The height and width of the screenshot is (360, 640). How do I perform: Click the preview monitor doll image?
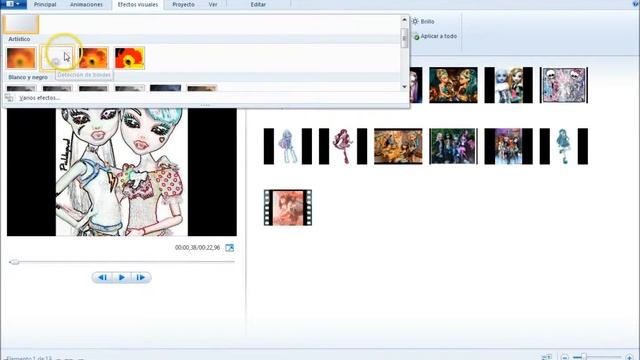pos(122,172)
